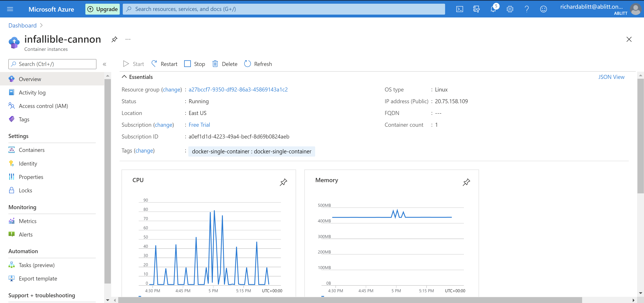Focus the global search resources box

pos(284,9)
